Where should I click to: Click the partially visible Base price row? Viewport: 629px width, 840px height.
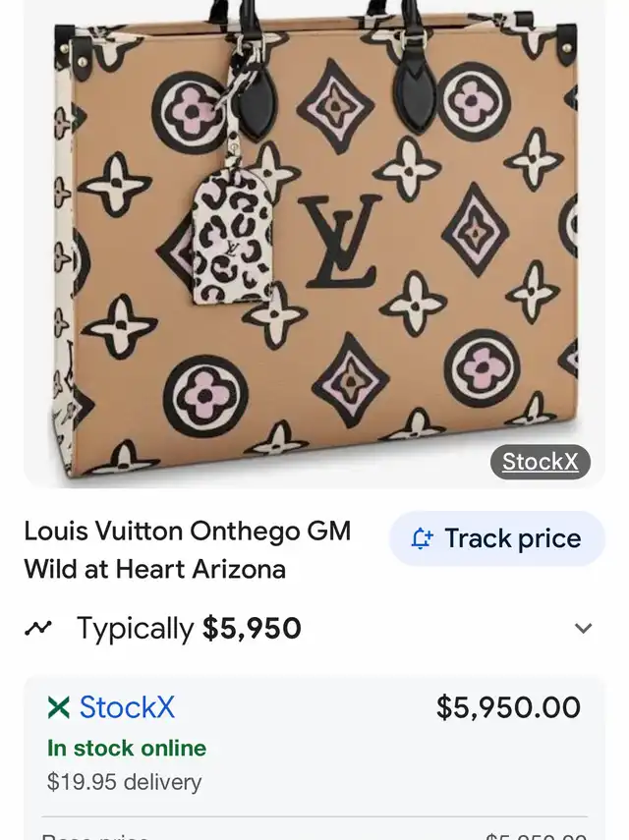pyautogui.click(x=314, y=833)
